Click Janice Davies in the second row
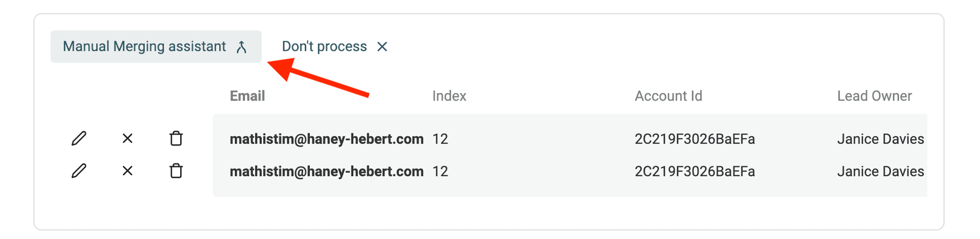This screenshot has width=980, height=239. pos(880,172)
